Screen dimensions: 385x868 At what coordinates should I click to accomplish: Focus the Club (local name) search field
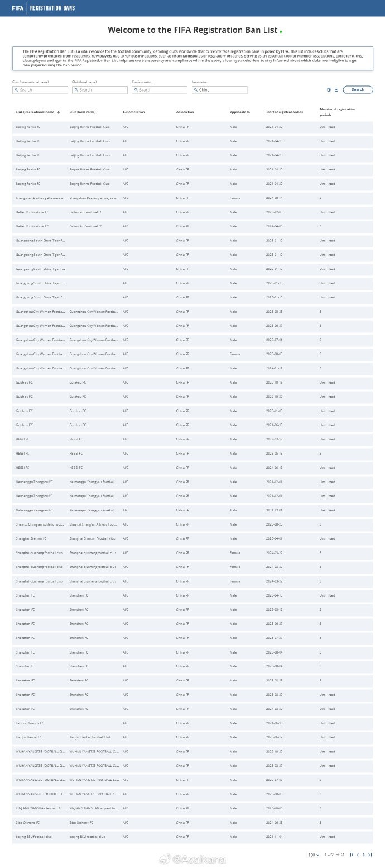click(100, 90)
